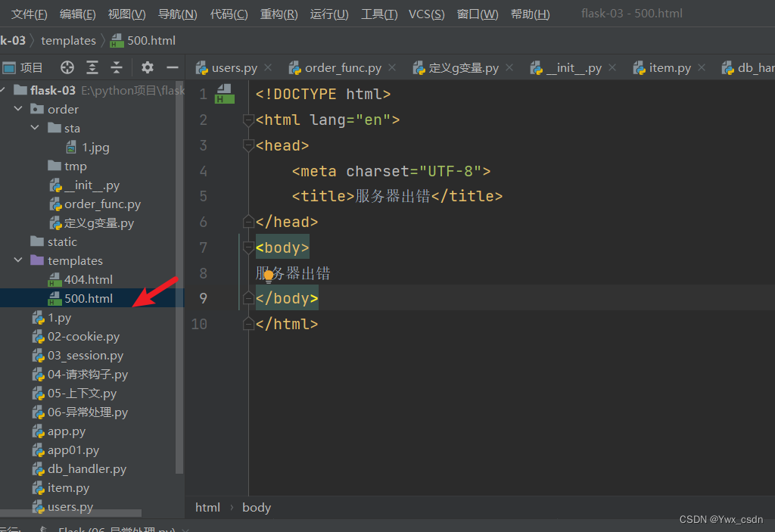The image size is (775, 532).
Task: Open 404.html in the project tree
Action: [88, 279]
